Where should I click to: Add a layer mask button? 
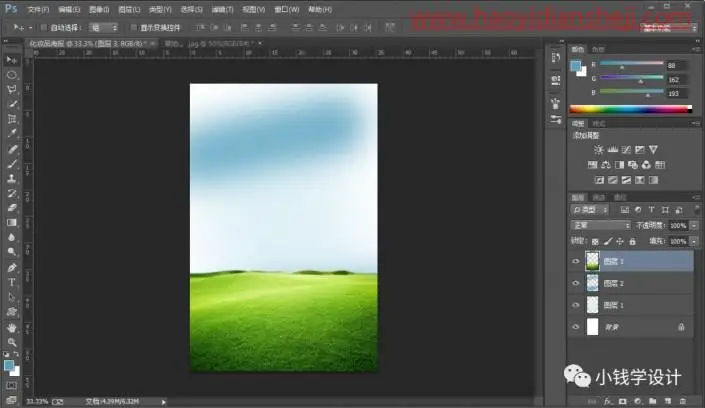click(623, 401)
